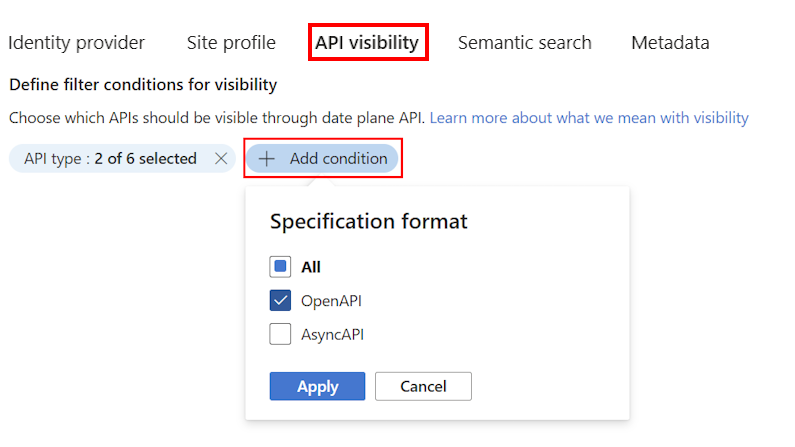Toggle the All checkbox
The height and width of the screenshot is (447, 795).
click(x=280, y=267)
